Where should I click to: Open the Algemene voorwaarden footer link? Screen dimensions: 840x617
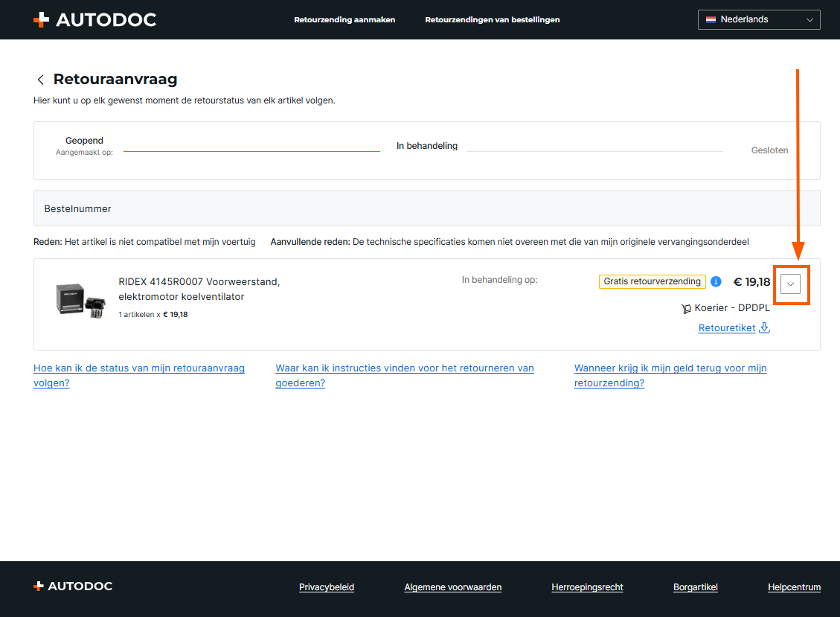point(452,587)
